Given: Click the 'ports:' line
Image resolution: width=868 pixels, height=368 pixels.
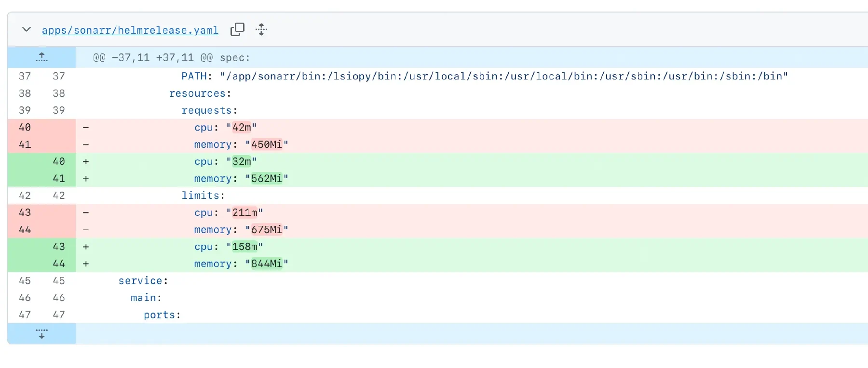Looking at the screenshot, I should tap(162, 315).
